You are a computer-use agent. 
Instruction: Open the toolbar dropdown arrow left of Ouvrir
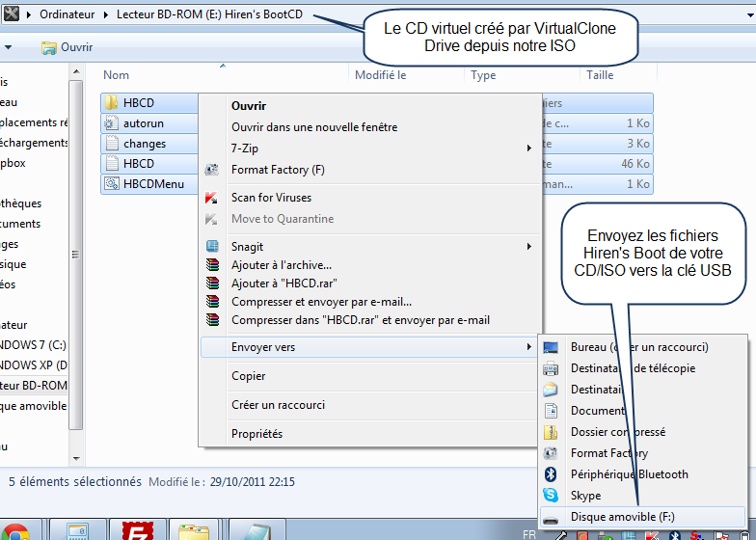[x=8, y=47]
